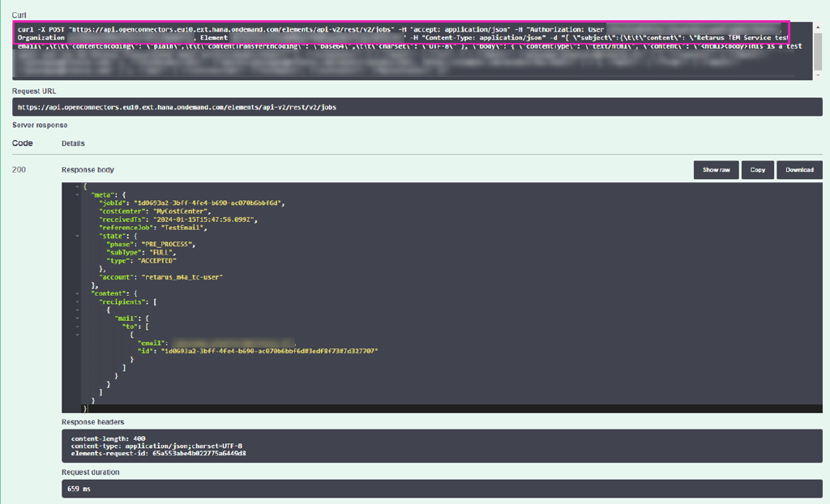Copy the response body
The image size is (830, 504).
tap(757, 170)
